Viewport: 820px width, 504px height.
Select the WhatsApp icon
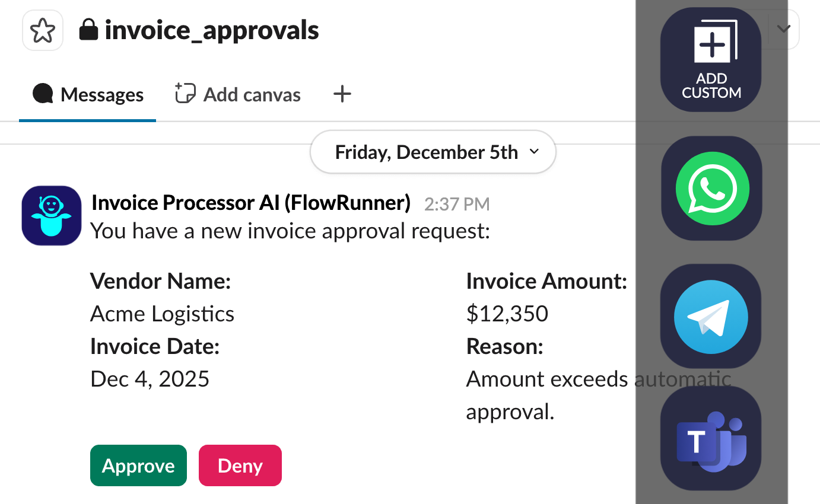(711, 189)
